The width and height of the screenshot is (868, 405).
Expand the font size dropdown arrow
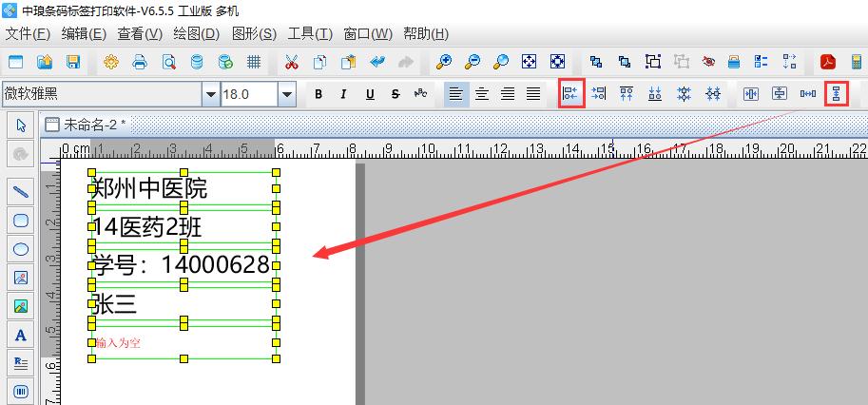286,95
